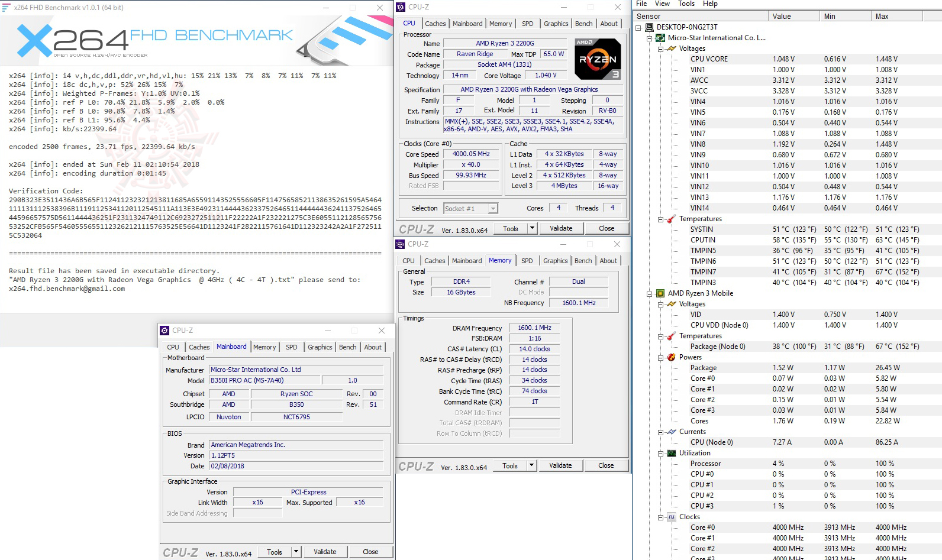This screenshot has height=560, width=942.
Task: Open the Tools menu in HWMonitor
Action: (x=686, y=4)
